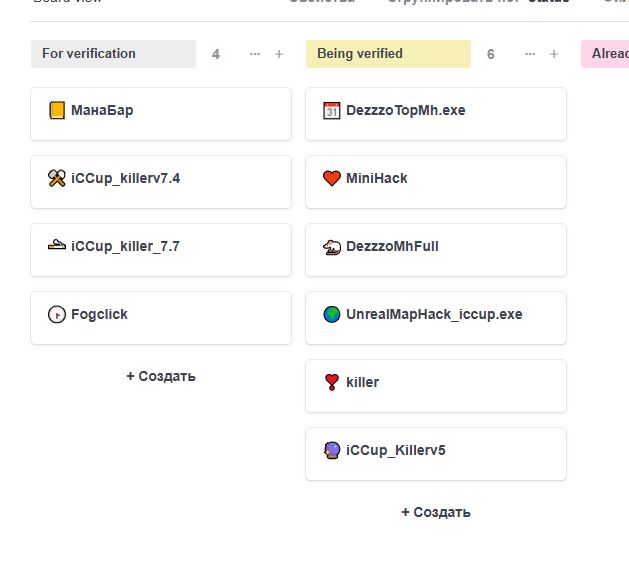Add a card via plus in Being verified header
The width and height of the screenshot is (629, 568).
554,54
